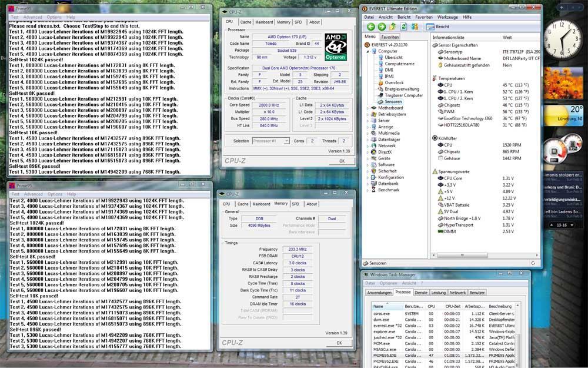
Task: Click the Core Speed value 2800.0 MHz
Action: (269, 105)
